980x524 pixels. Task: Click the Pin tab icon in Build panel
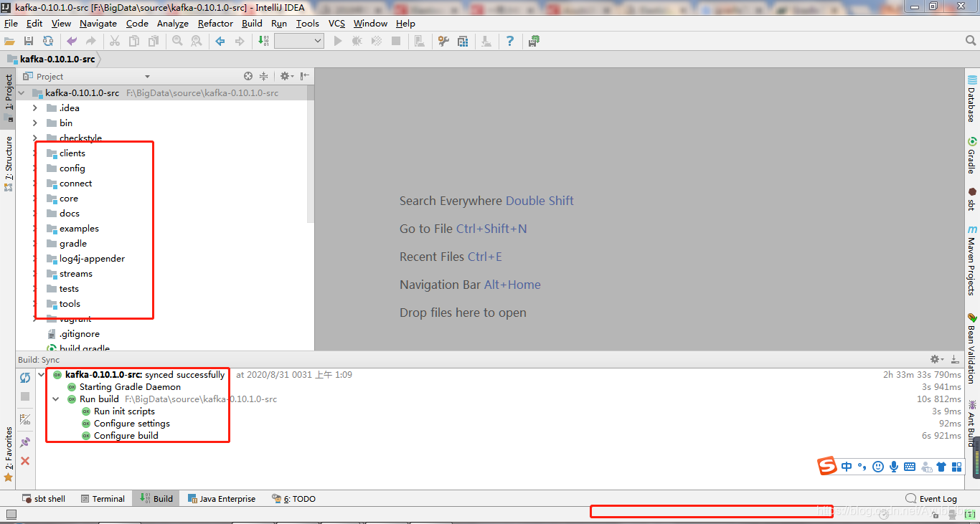(25, 442)
